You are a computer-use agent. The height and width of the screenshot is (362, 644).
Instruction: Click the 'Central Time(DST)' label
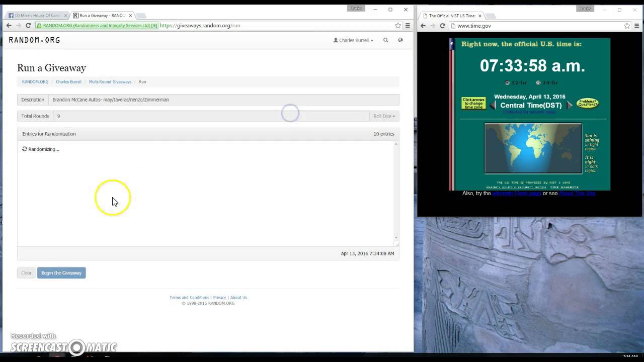click(x=531, y=106)
